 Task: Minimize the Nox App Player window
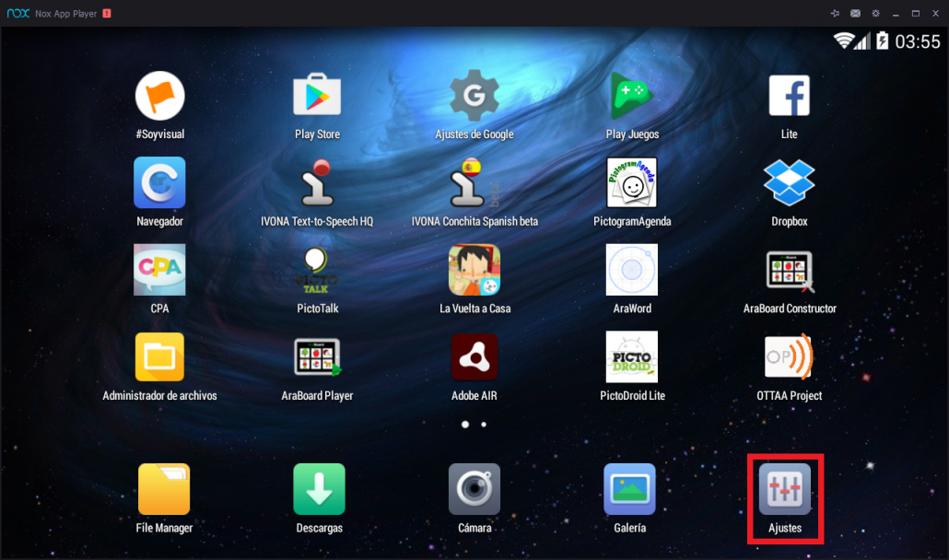tap(896, 13)
